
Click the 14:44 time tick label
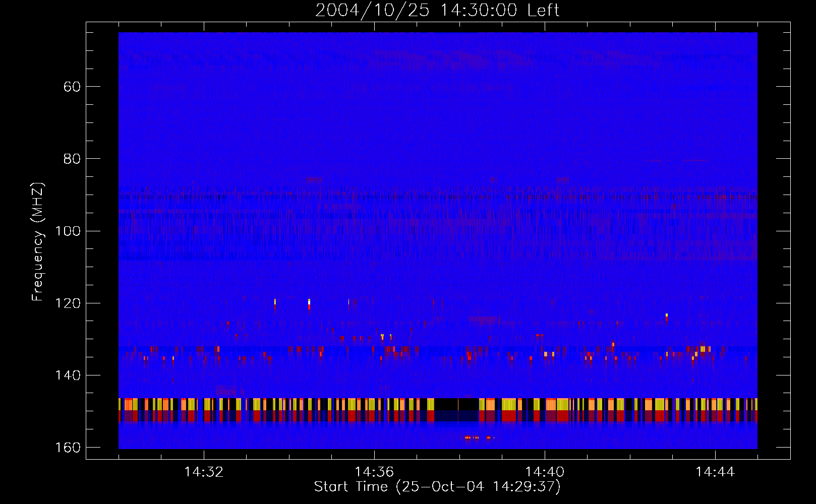[715, 472]
